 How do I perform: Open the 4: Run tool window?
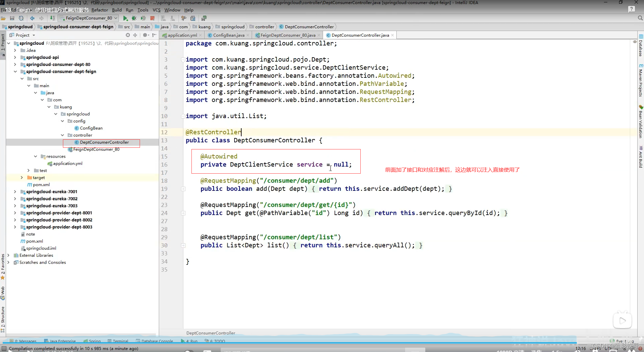(189, 341)
